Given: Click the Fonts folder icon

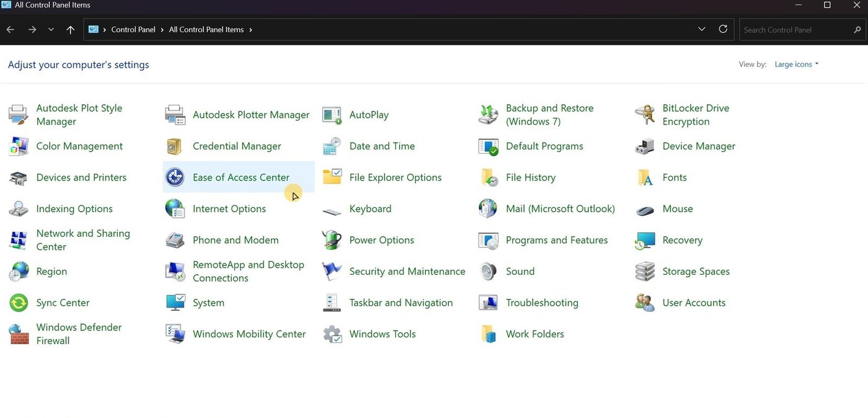Looking at the screenshot, I should [645, 177].
